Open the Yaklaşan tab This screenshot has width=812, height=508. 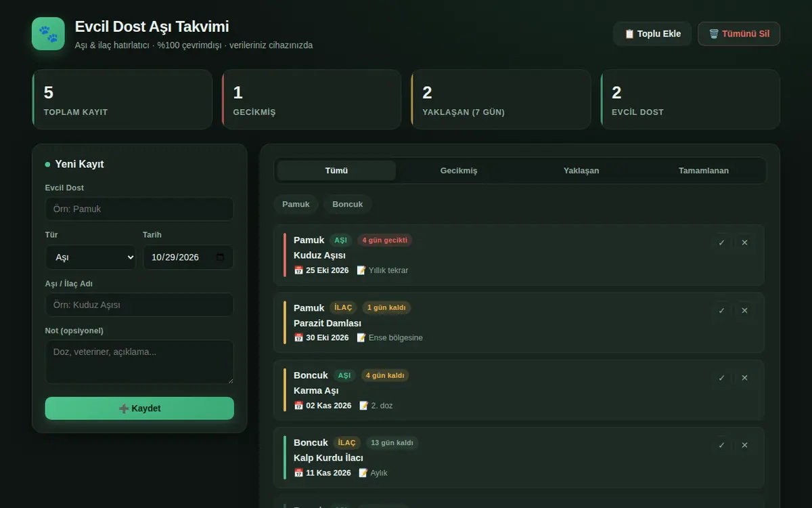pyautogui.click(x=581, y=171)
